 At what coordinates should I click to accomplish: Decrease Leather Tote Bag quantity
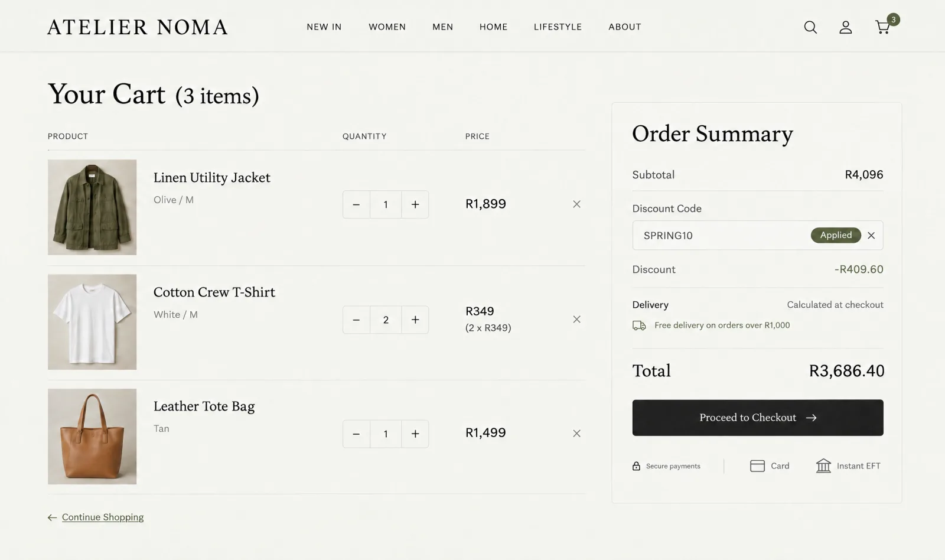356,434
